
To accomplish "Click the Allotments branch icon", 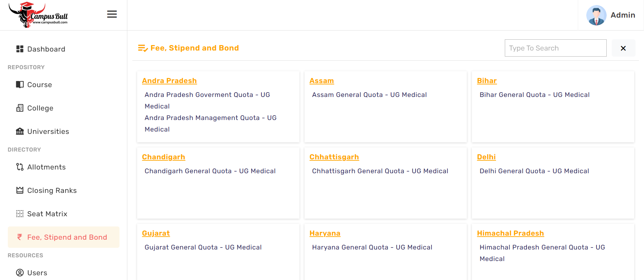I will coord(20,167).
